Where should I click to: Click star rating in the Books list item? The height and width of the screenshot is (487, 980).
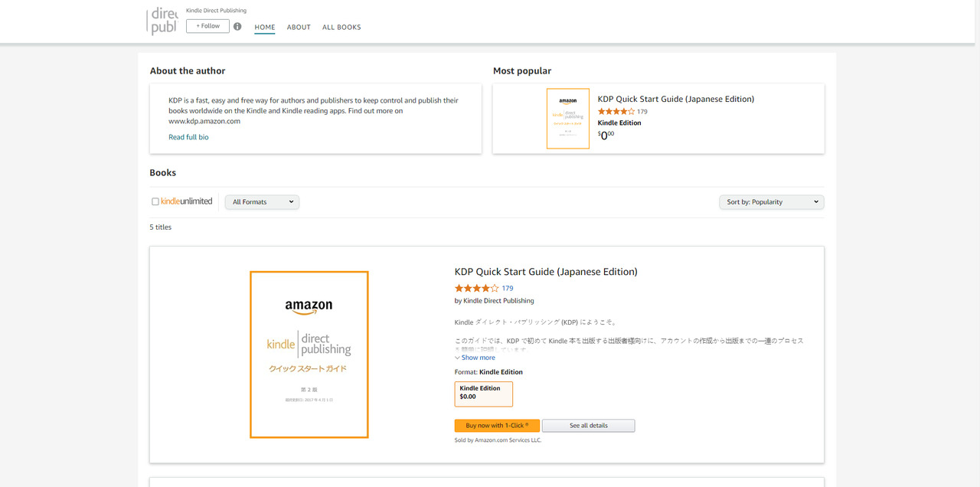click(477, 288)
